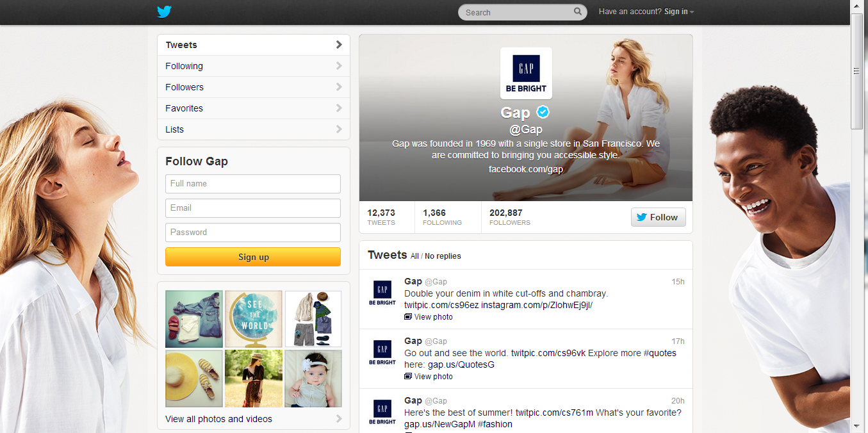Click the Gap verified badge icon
Image resolution: width=868 pixels, height=433 pixels.
click(x=543, y=112)
